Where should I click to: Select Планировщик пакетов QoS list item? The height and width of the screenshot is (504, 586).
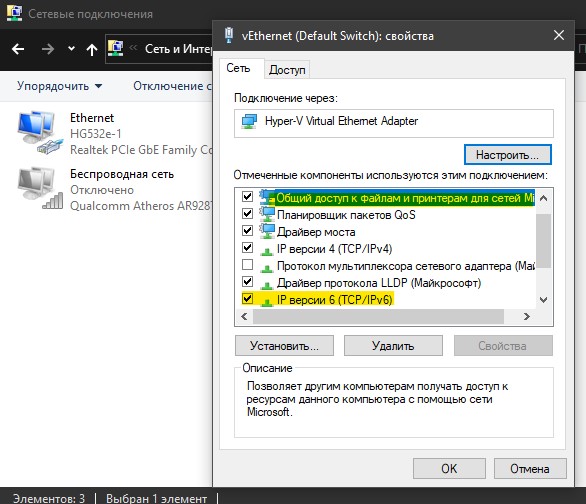(x=346, y=215)
